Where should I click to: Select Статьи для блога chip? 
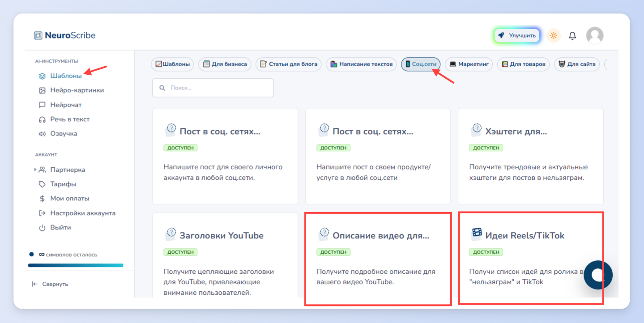click(x=289, y=64)
